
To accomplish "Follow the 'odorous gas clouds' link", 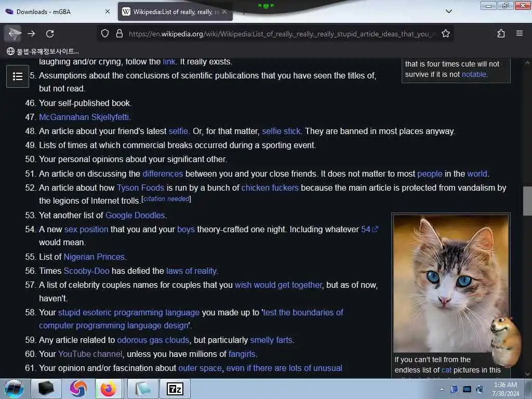I will 153,340.
